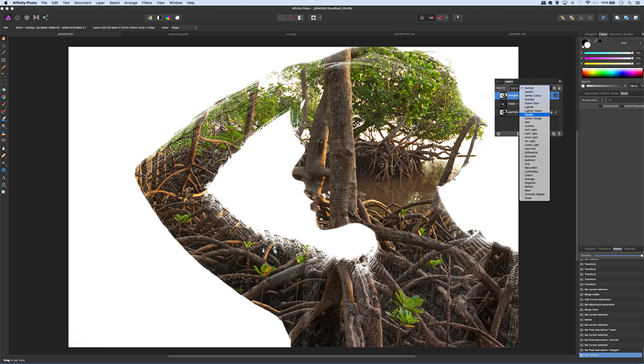Viewport: 644px width, 364px height.
Task: Click the 'Add Curves Adjustment' history step
Action: coord(611,300)
